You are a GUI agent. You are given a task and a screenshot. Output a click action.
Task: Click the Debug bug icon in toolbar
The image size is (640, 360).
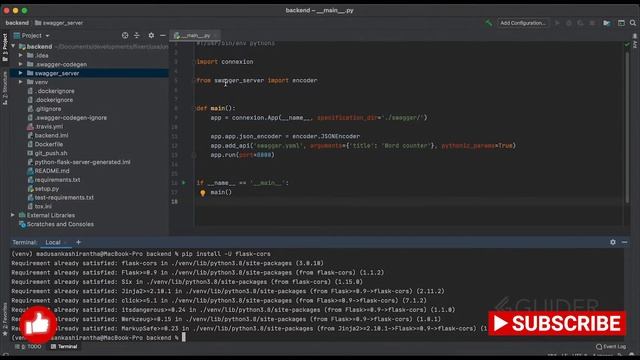tap(569, 23)
